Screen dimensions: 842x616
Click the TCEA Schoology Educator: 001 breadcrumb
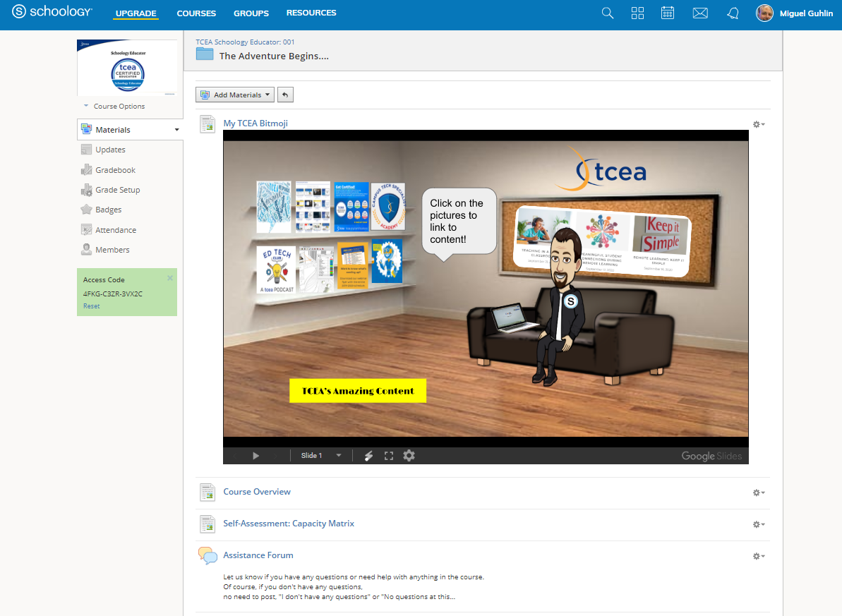245,42
